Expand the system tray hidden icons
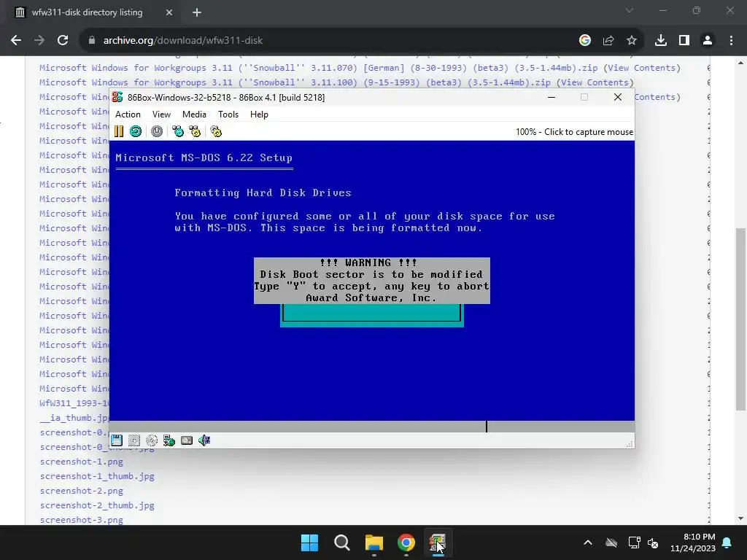 588,542
